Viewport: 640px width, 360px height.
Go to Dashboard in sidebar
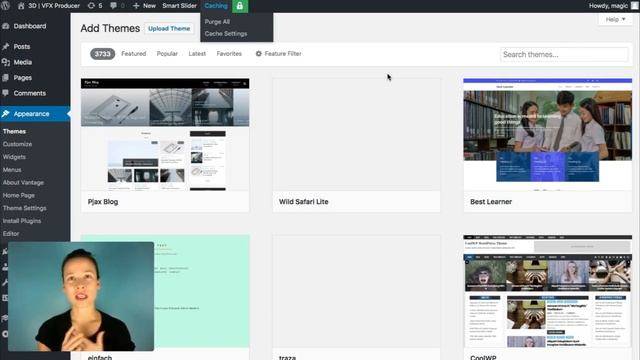[x=30, y=26]
